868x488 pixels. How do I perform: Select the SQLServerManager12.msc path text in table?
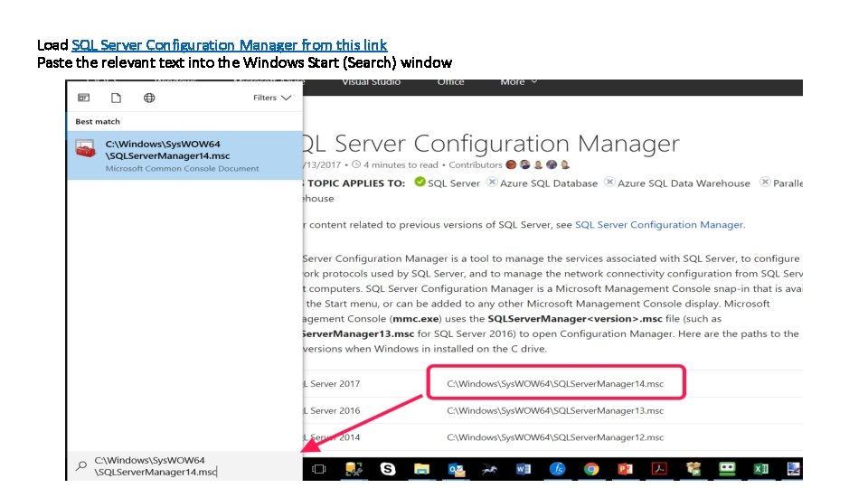pyautogui.click(x=555, y=437)
